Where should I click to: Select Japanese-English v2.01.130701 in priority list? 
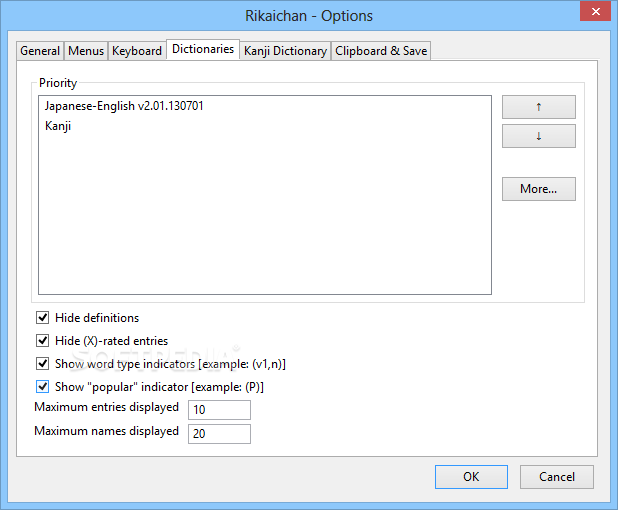click(264, 106)
